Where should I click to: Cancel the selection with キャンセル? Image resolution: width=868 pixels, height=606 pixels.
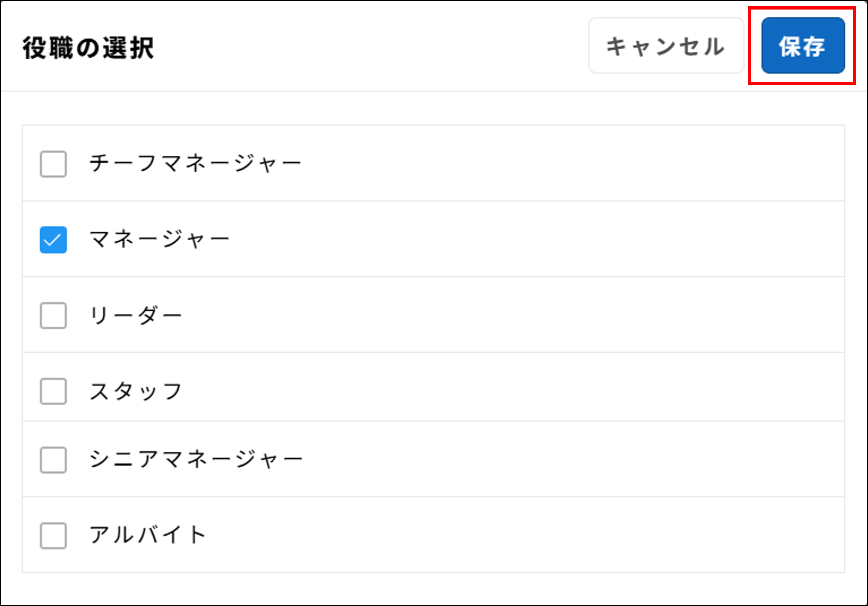665,47
